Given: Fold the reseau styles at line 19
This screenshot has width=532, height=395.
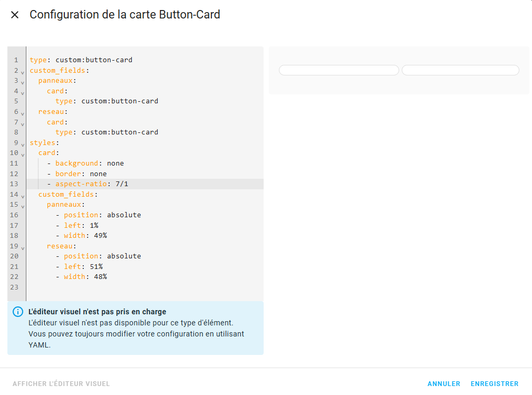Looking at the screenshot, I should [x=22, y=248].
